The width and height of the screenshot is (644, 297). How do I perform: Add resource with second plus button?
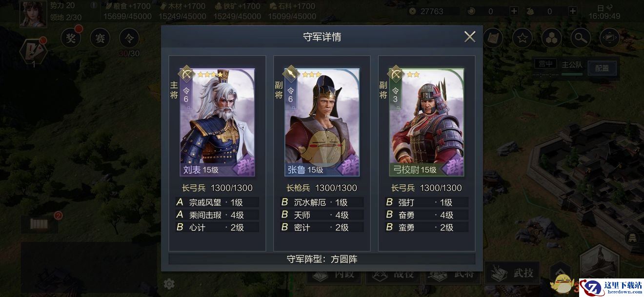point(572,11)
